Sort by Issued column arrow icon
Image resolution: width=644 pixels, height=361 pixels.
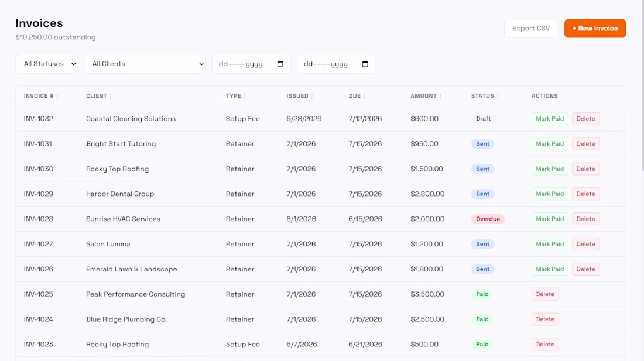pos(312,97)
